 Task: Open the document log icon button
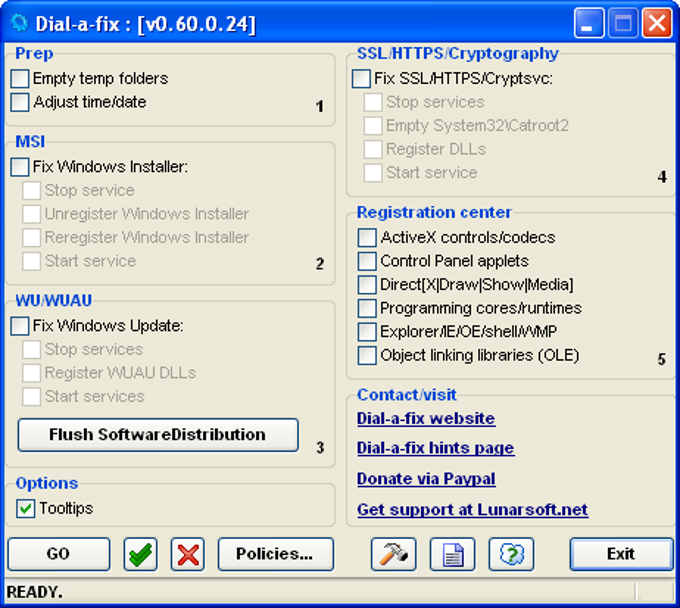pyautogui.click(x=452, y=554)
